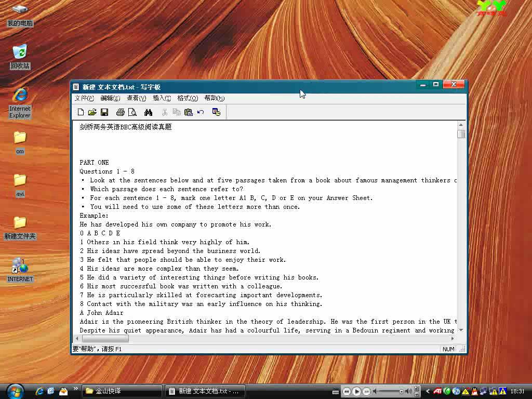Select the avi folder on desktop
532x399 pixels.
click(20, 185)
